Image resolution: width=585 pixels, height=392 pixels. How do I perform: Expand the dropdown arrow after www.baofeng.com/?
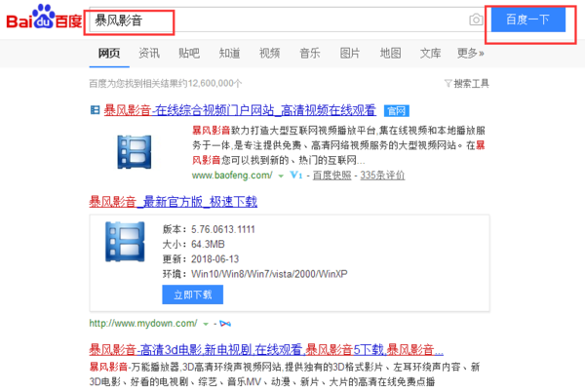[281, 176]
